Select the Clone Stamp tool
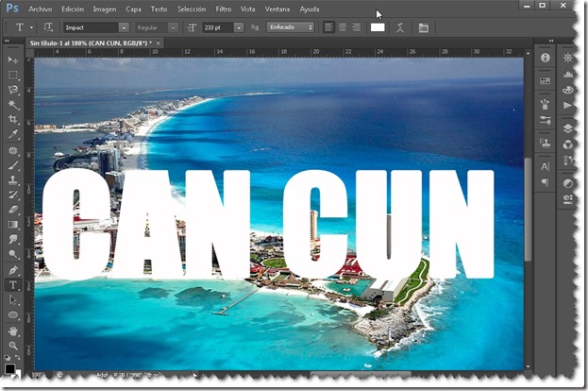Screen dimensions: 588x391 pos(13,180)
